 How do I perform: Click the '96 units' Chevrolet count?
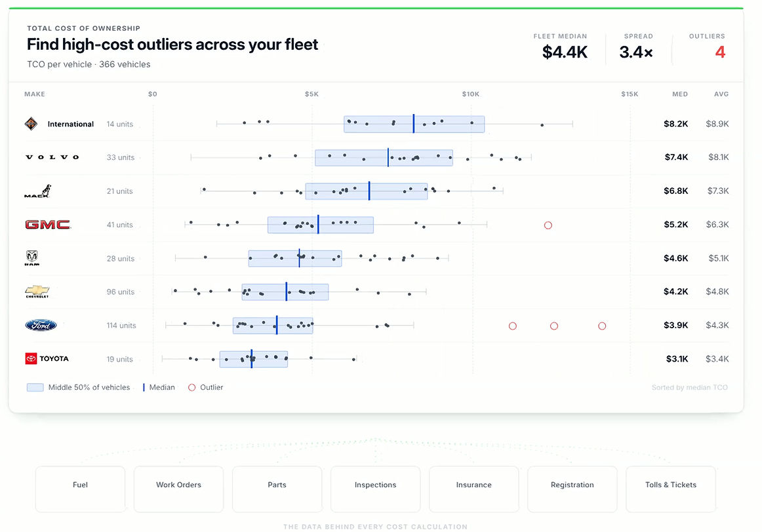click(121, 292)
